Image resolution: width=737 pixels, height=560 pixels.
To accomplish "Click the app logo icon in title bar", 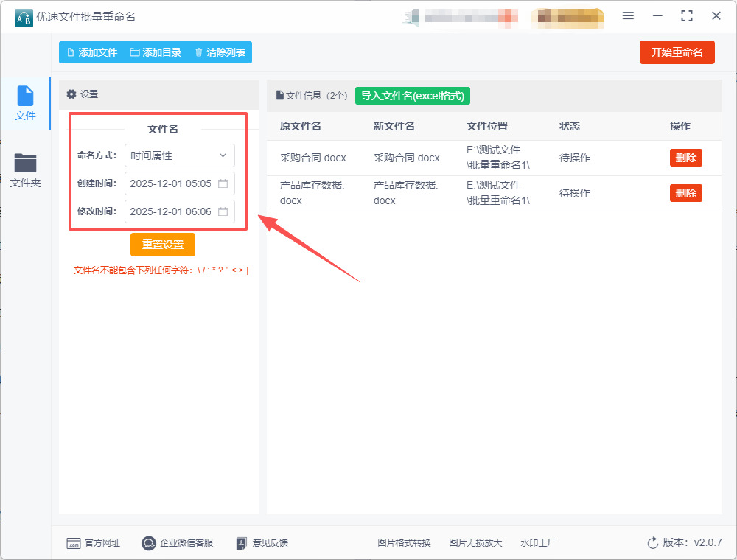I will click(x=24, y=18).
